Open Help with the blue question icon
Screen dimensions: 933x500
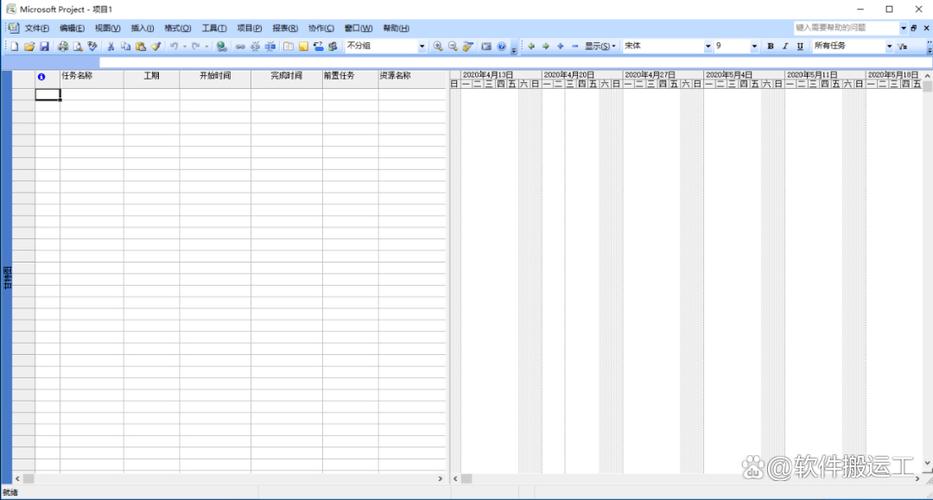501,46
